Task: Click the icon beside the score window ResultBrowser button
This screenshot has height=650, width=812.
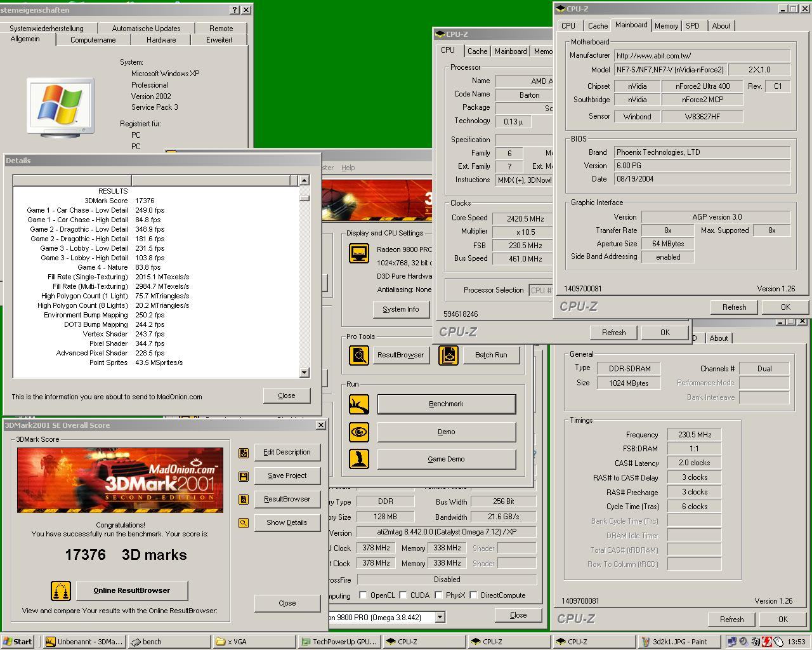Action: tap(244, 500)
